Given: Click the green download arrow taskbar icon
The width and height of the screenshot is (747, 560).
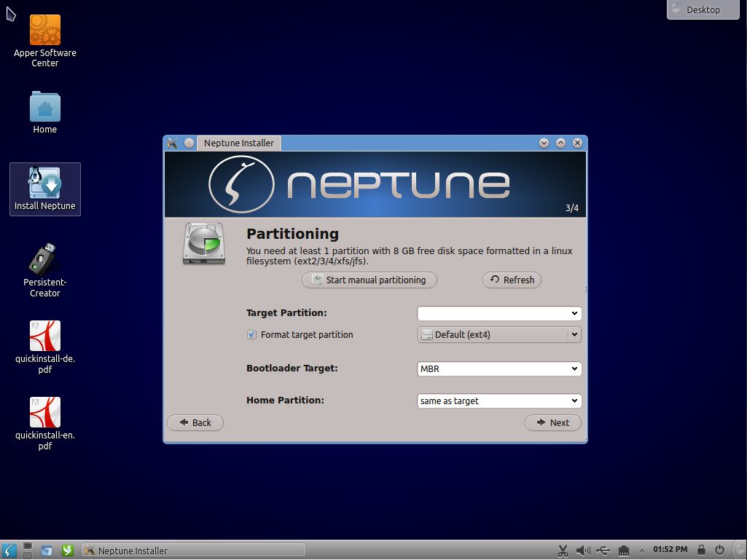Looking at the screenshot, I should point(68,551).
